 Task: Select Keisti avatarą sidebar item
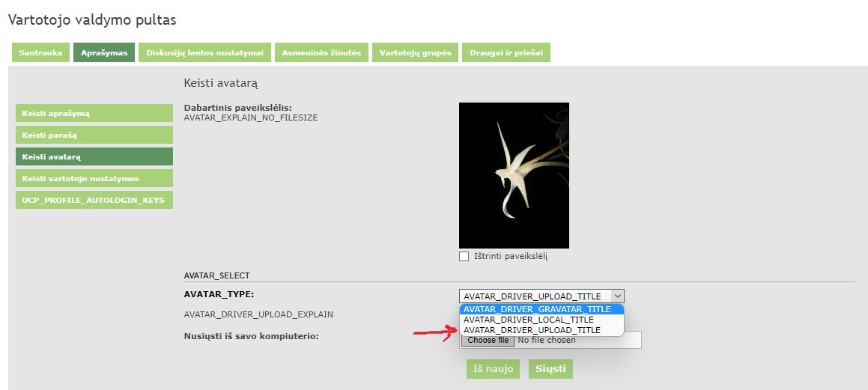(94, 156)
